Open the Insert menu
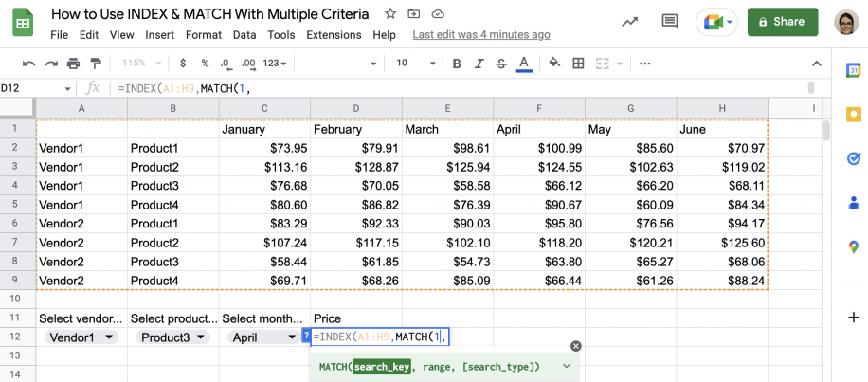This screenshot has height=382, width=868. point(160,35)
